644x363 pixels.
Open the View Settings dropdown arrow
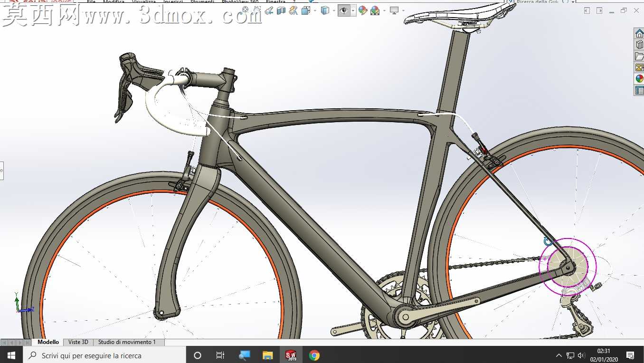coord(403,10)
